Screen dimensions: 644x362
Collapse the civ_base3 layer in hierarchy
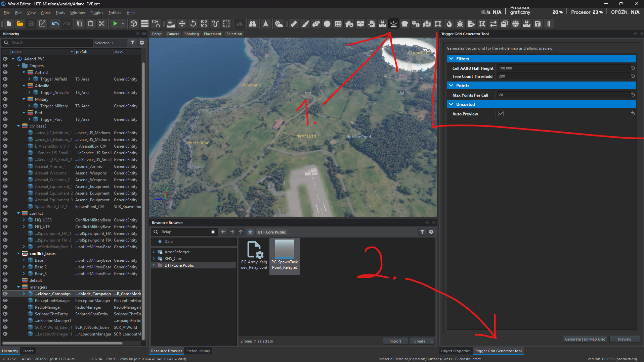pos(18,126)
